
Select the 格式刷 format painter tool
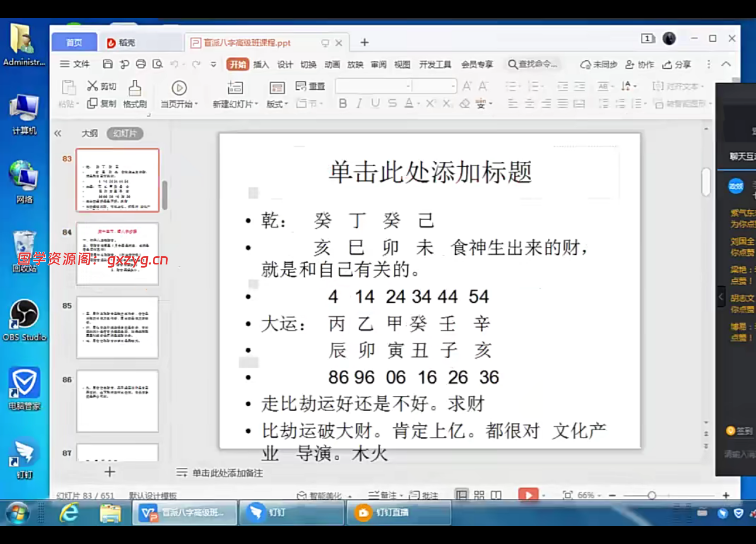[x=135, y=94]
